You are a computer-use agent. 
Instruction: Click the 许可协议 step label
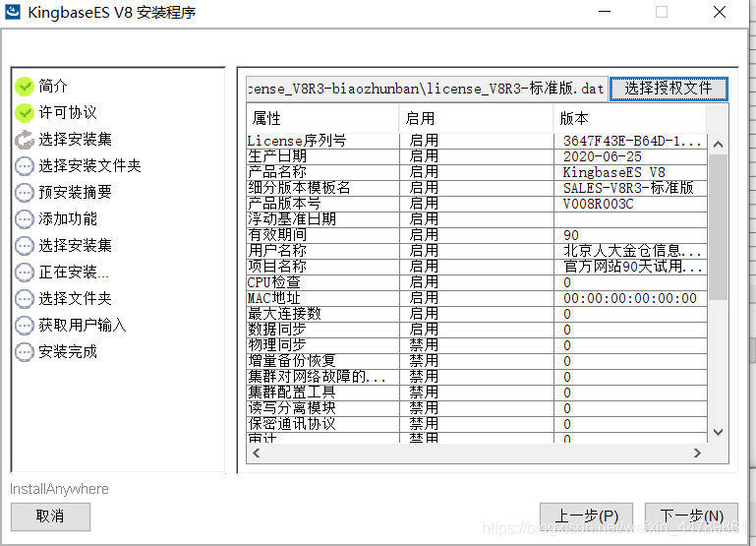pyautogui.click(x=68, y=113)
